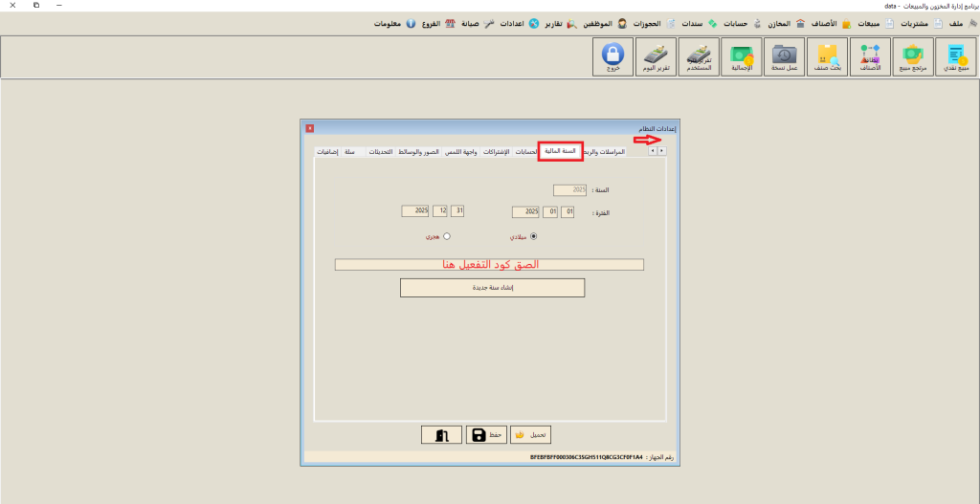Click the create new year (إنشاء سنة جديدة) button
The image size is (980, 504).
click(492, 288)
